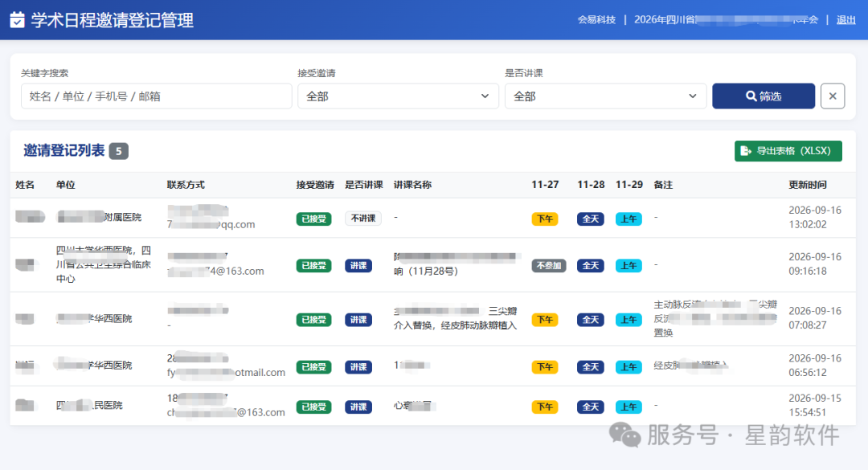
Task: Click the 备注 column header
Action: coord(663,185)
